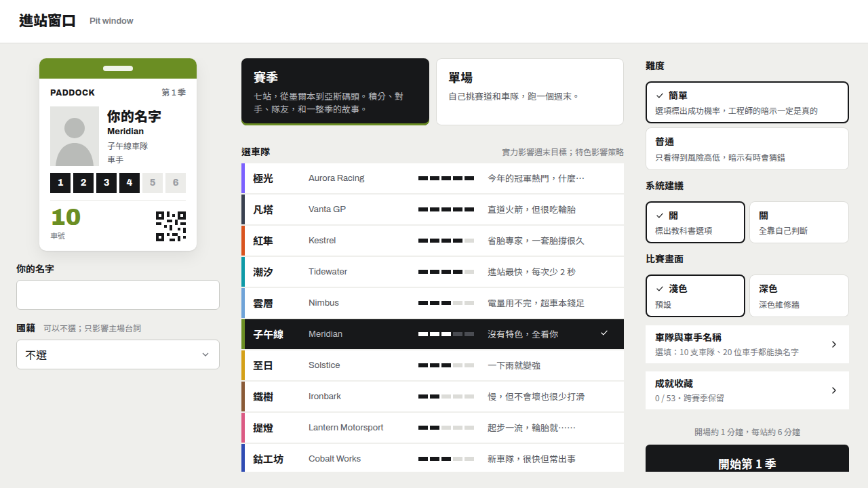
Task: Click the driver avatar placeholder image
Action: [x=75, y=136]
